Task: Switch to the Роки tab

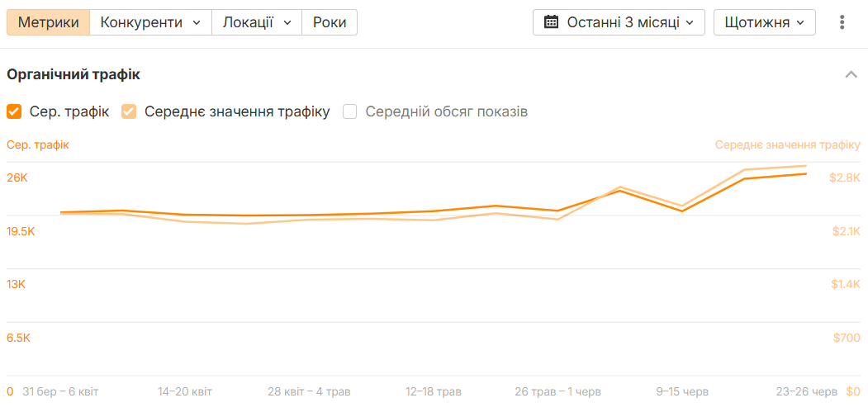Action: 330,22
